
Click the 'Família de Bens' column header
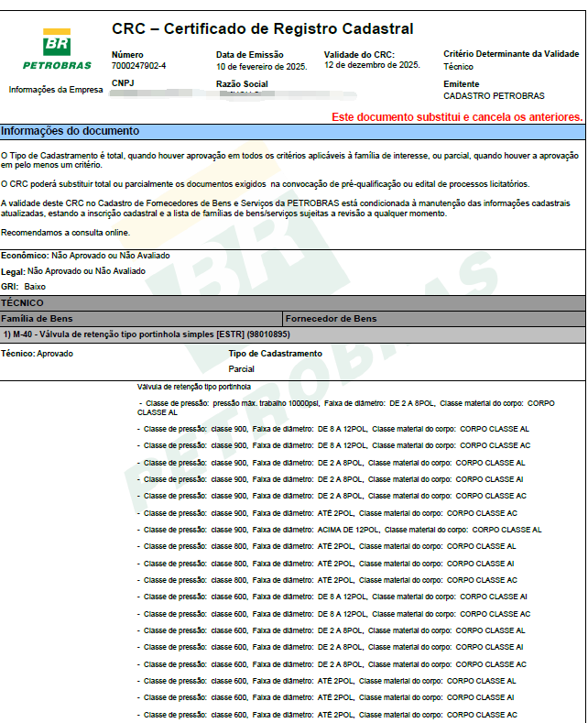[x=140, y=319]
